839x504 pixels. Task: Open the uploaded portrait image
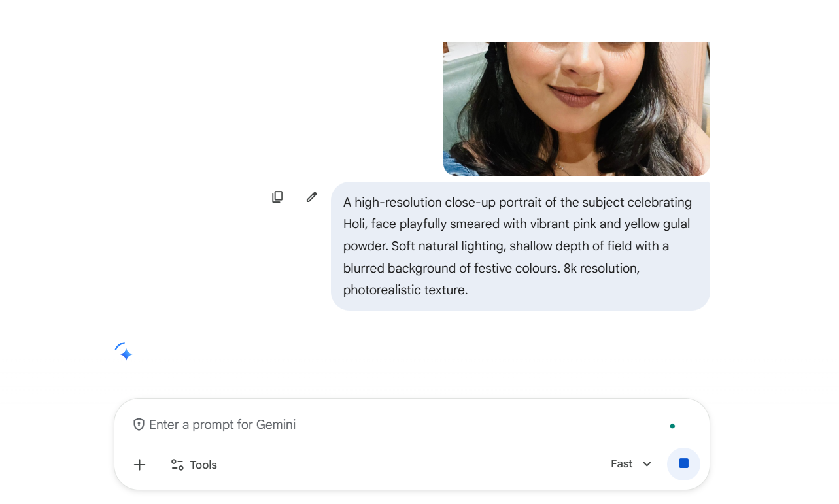click(576, 109)
